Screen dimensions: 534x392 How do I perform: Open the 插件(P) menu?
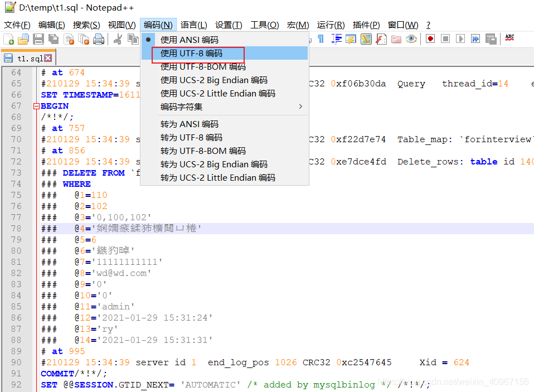366,25
